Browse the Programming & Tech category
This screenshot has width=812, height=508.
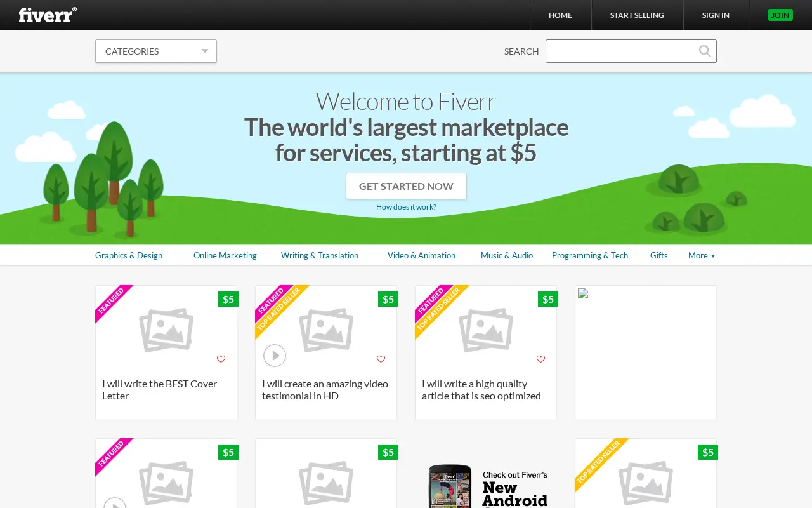590,255
